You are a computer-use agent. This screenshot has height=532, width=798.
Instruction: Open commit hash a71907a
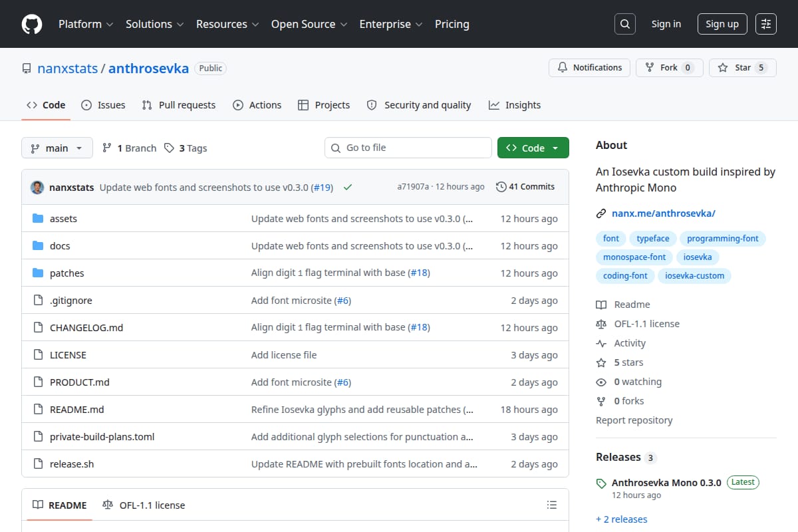coord(413,187)
